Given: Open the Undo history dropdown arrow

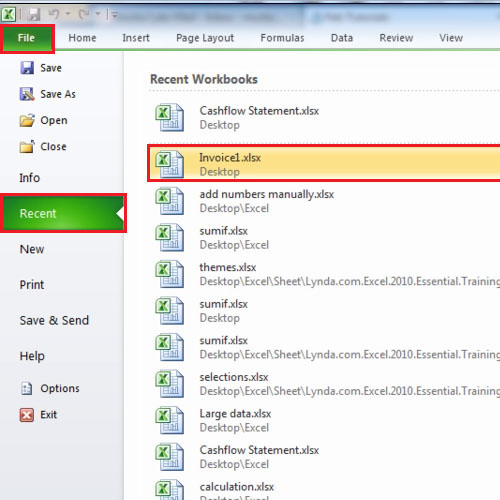Looking at the screenshot, I should pyautogui.click(x=68, y=14).
